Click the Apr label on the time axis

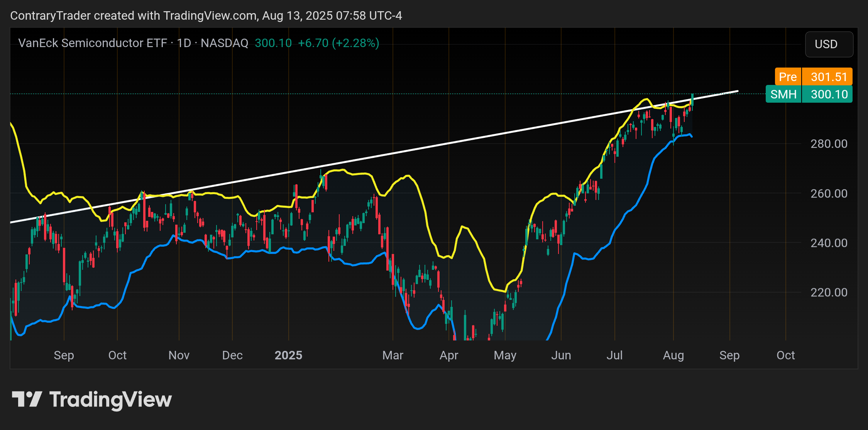[449, 355]
